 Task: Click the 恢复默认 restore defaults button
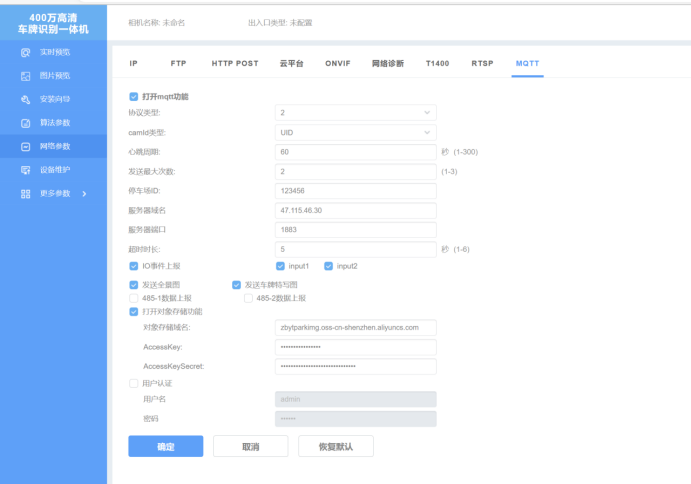(x=336, y=447)
